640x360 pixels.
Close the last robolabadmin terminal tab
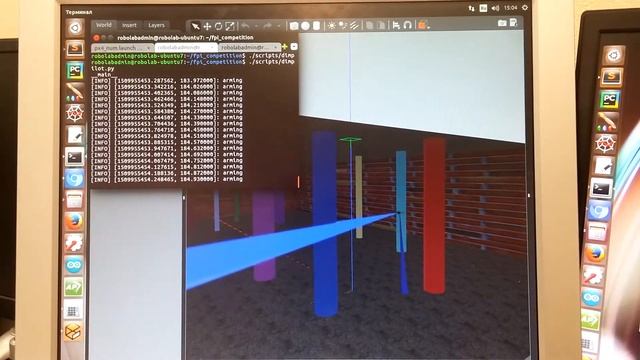276,48
